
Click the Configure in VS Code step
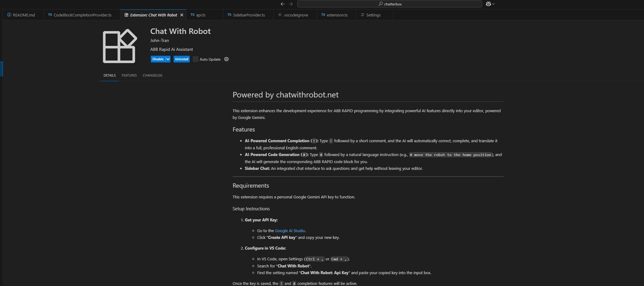265,248
